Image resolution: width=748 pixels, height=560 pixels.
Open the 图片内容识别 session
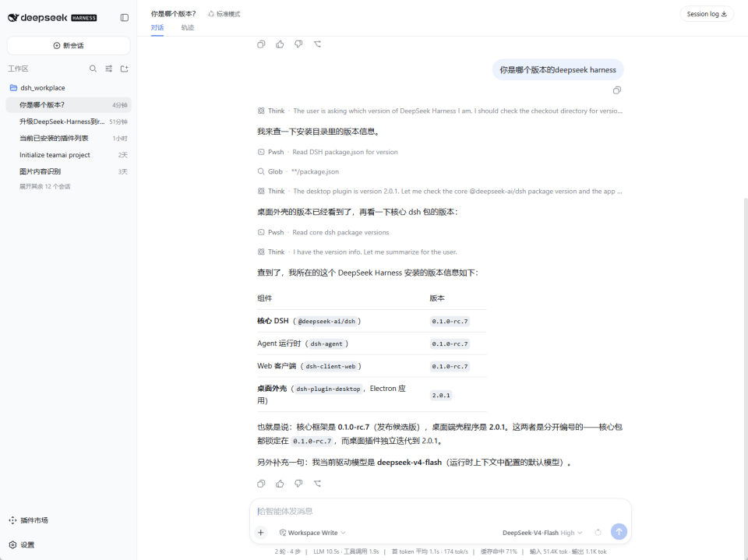pos(69,171)
